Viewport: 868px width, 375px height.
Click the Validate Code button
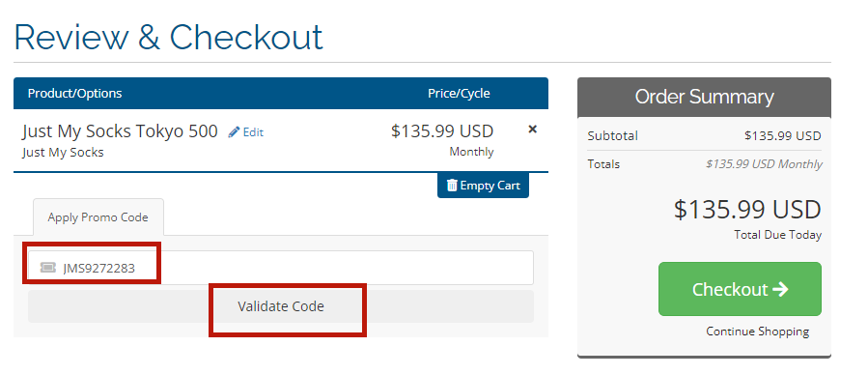point(281,306)
